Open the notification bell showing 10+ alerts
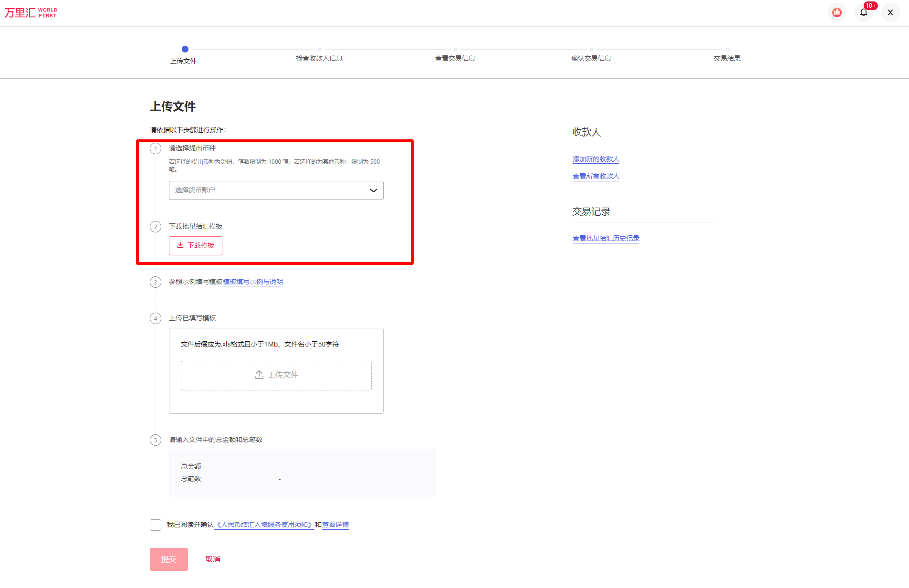 [864, 12]
